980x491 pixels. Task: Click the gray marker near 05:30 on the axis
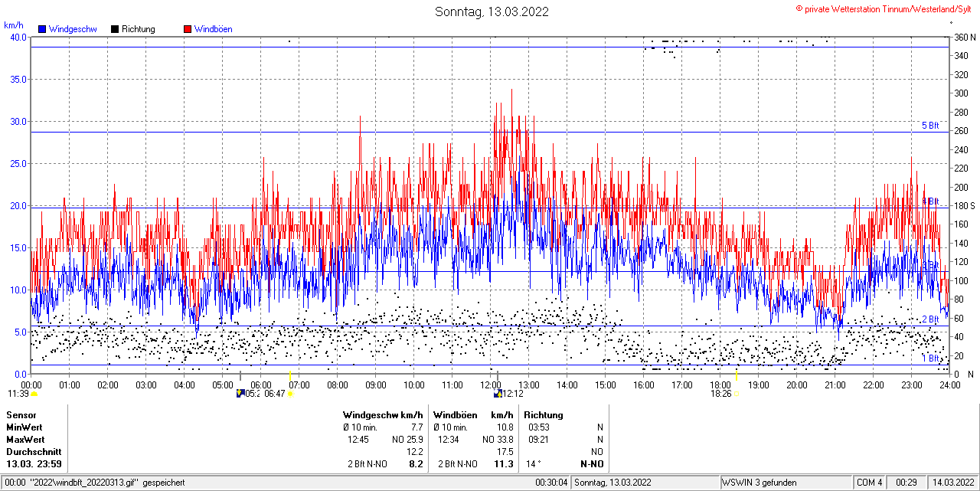[241, 375]
